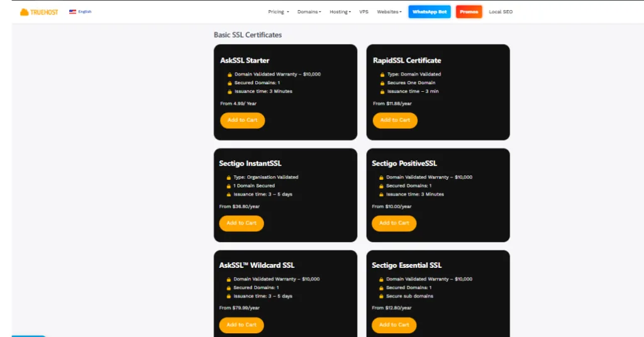Click the RapidSSL Certificate title
644x337 pixels.
407,60
